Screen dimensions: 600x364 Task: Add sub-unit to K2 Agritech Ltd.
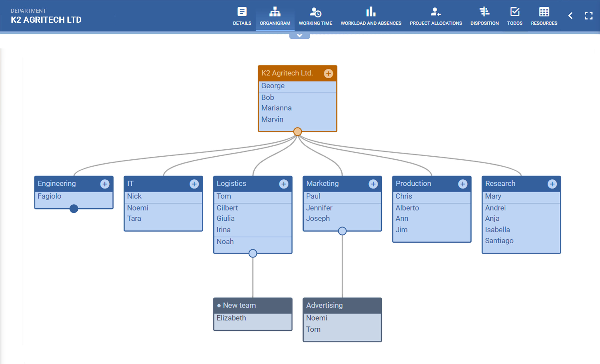[x=328, y=73]
